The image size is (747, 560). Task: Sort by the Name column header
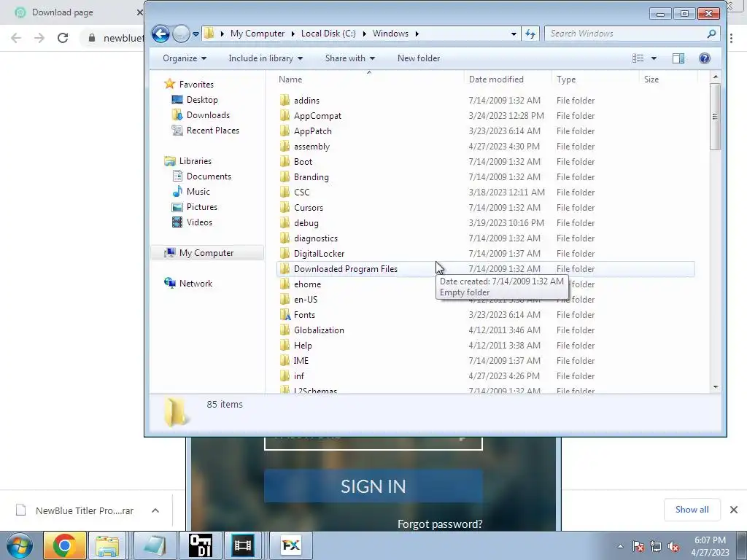pyautogui.click(x=369, y=79)
